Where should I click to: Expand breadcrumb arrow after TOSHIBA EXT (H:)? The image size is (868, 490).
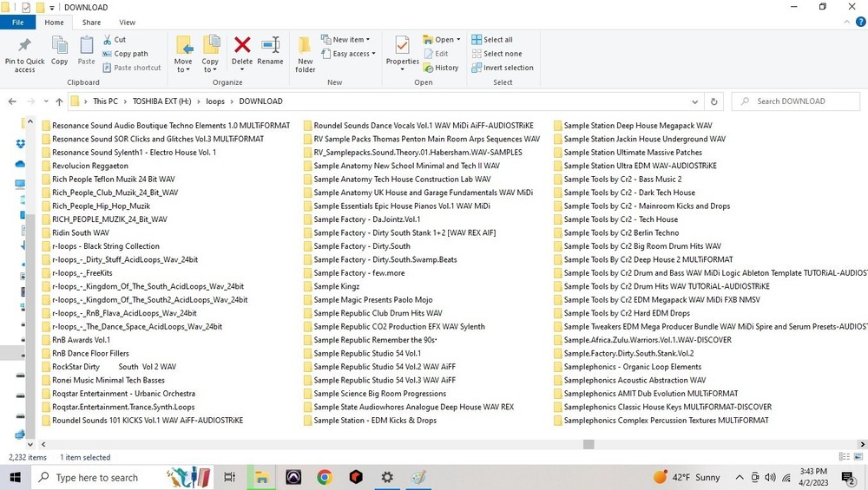(199, 101)
